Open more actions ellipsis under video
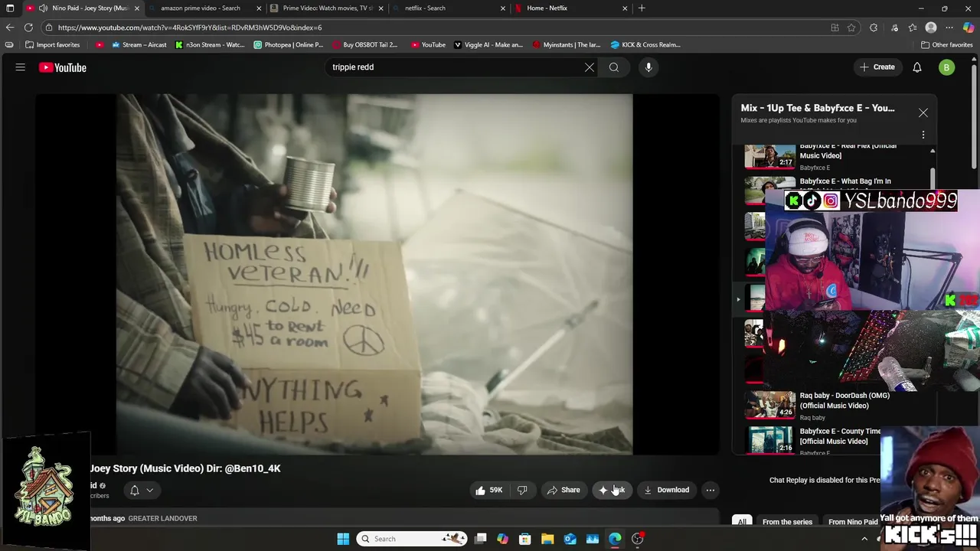This screenshot has width=980, height=551. [x=710, y=490]
